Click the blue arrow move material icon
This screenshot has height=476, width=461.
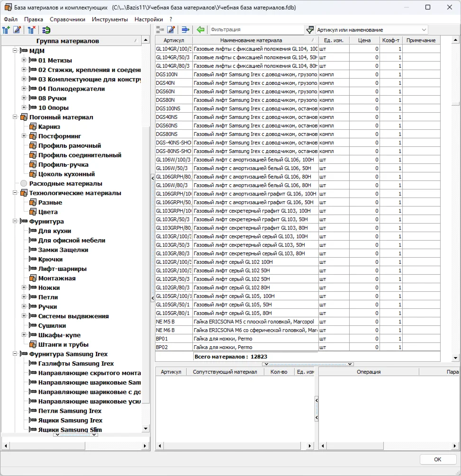coord(185,30)
